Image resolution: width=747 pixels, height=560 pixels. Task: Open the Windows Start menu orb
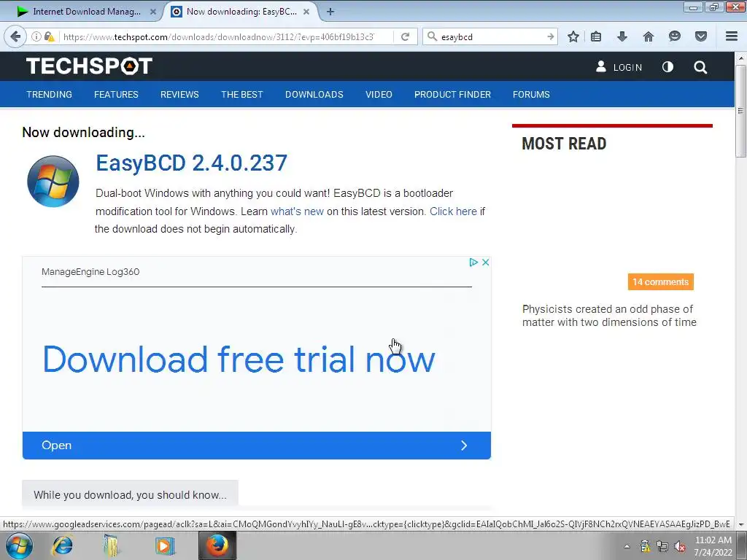coord(18,545)
